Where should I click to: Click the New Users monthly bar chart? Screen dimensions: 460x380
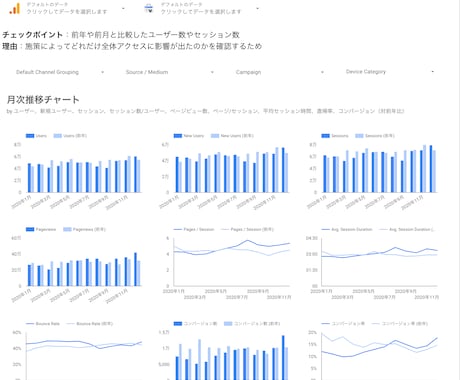[x=225, y=172]
